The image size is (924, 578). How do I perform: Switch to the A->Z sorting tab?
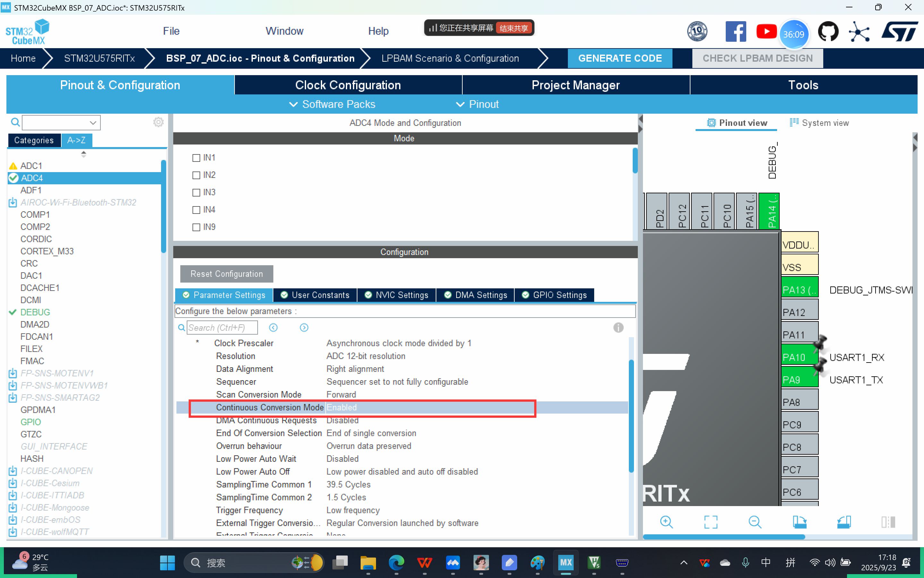pyautogui.click(x=76, y=140)
